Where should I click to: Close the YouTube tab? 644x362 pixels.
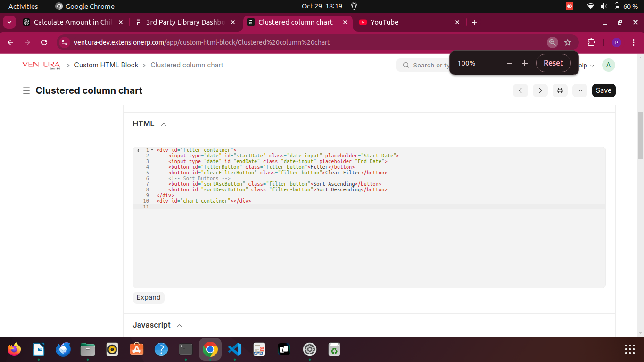(457, 22)
